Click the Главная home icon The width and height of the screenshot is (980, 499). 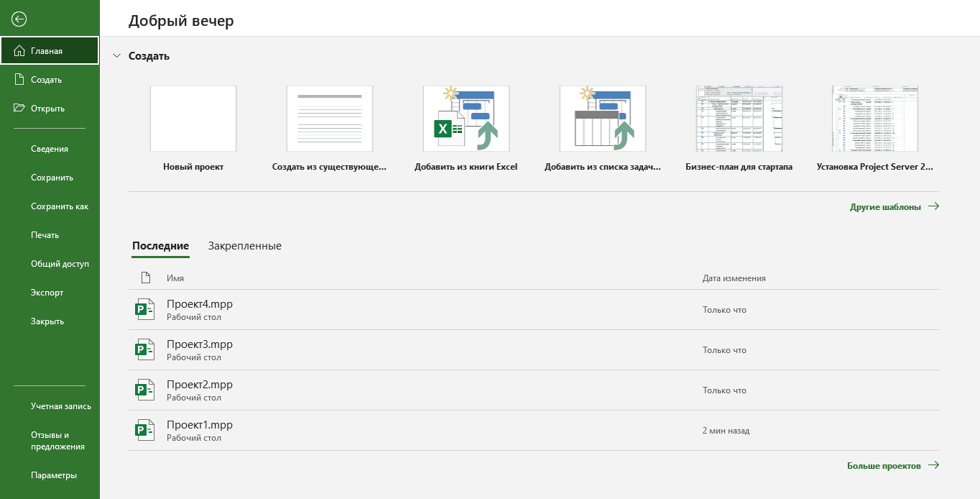pyautogui.click(x=19, y=51)
